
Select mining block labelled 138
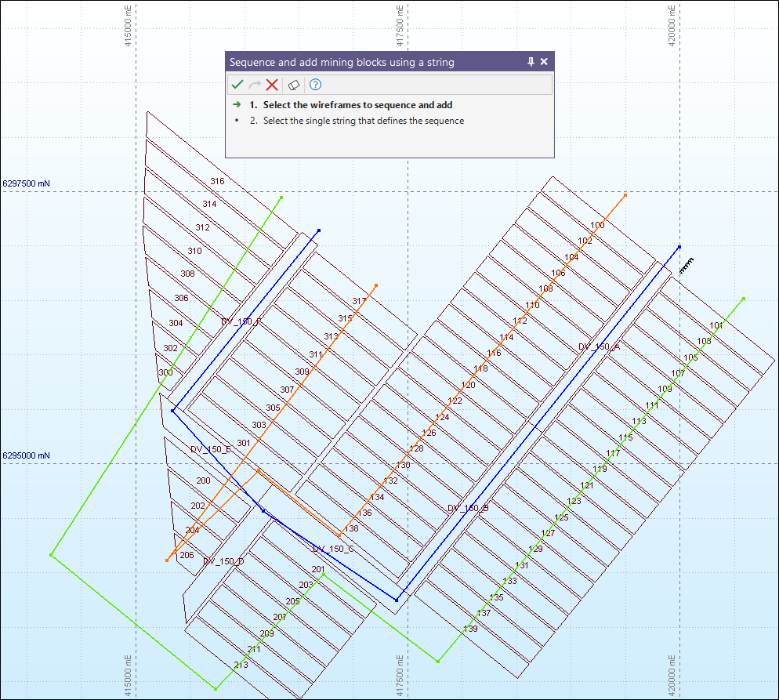(351, 528)
